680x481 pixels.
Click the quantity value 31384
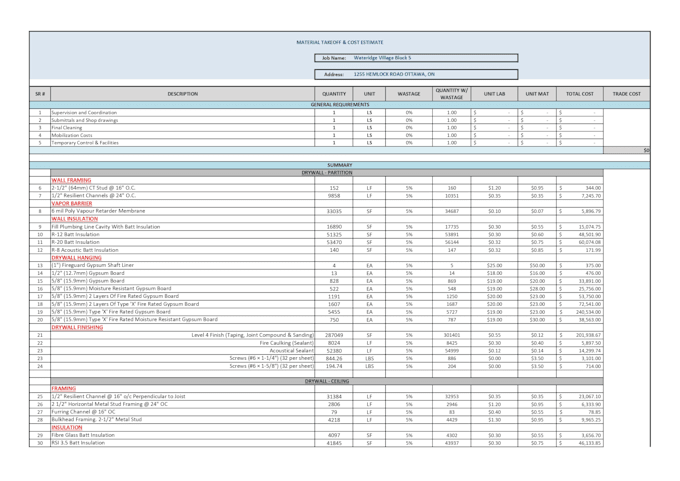pos(334,396)
